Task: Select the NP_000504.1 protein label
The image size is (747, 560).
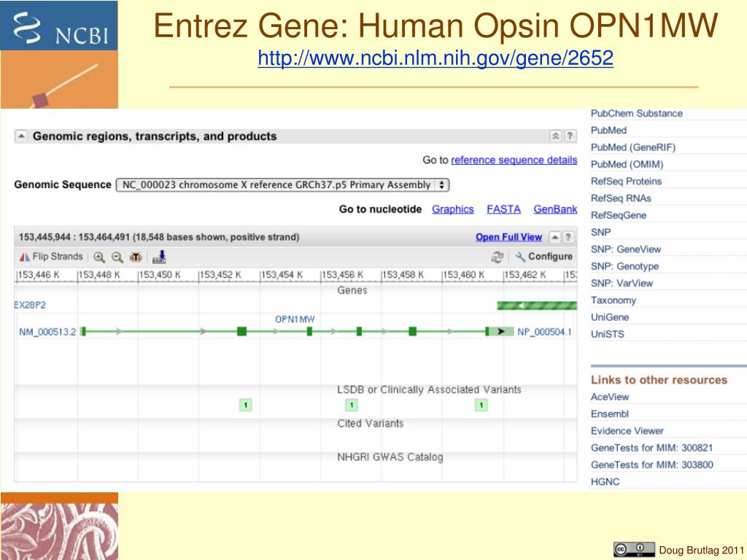Action: tap(544, 332)
